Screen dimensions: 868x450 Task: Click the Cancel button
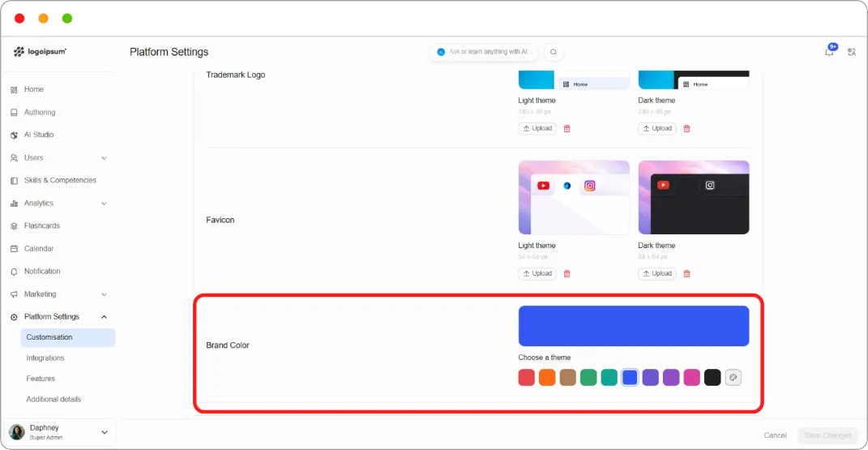[775, 435]
